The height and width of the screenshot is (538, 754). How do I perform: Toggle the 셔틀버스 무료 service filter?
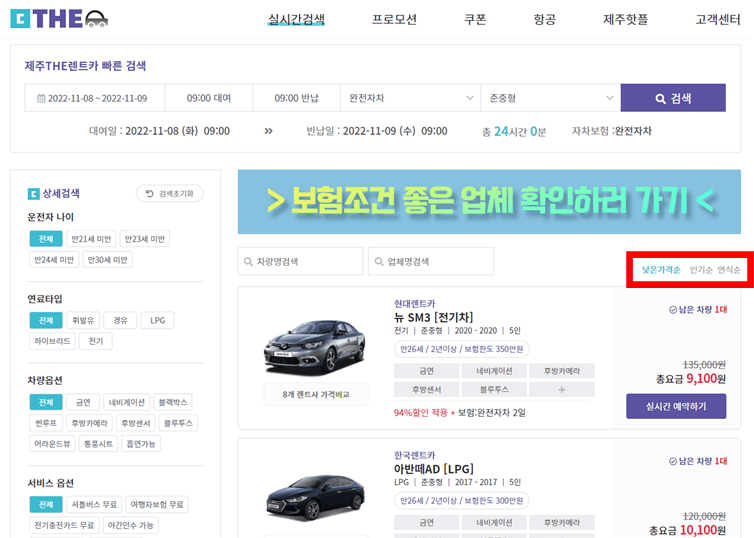click(x=94, y=504)
